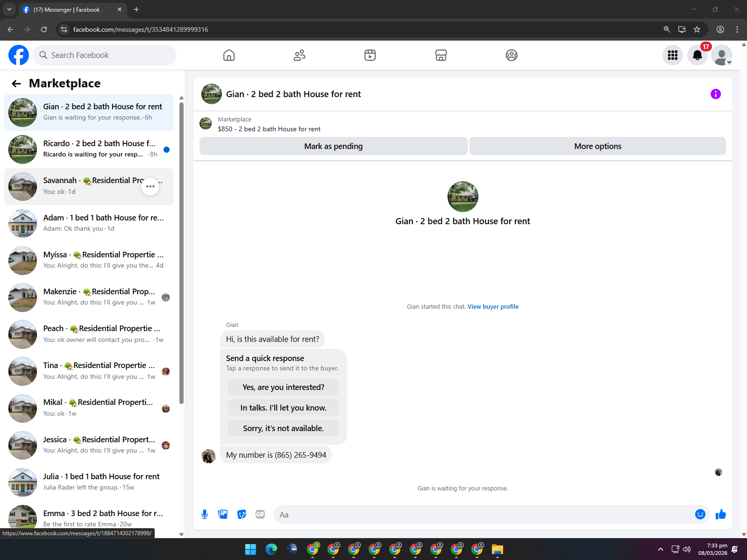Open Ricardo 2 bed 2 bath chat

pyautogui.click(x=89, y=149)
